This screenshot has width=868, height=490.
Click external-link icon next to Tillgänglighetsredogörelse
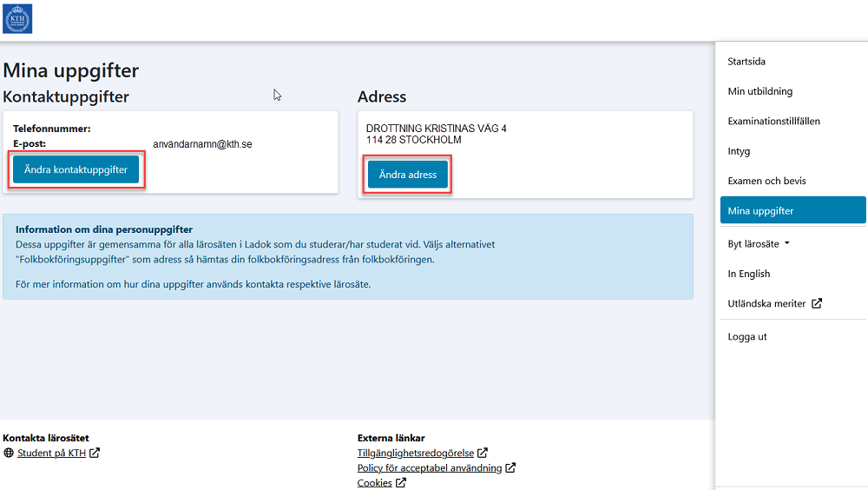click(483, 453)
